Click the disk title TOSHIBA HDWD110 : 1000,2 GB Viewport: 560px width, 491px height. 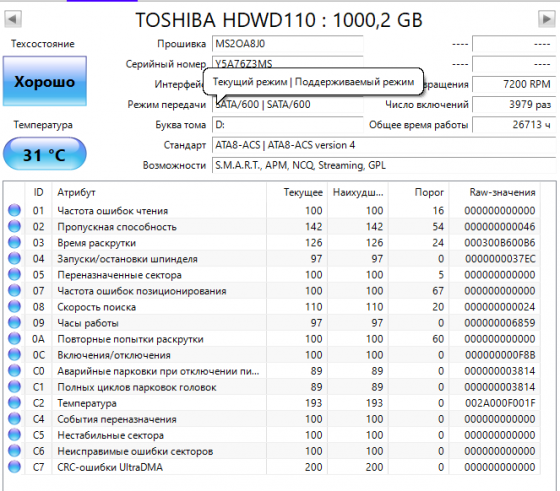coord(279,20)
